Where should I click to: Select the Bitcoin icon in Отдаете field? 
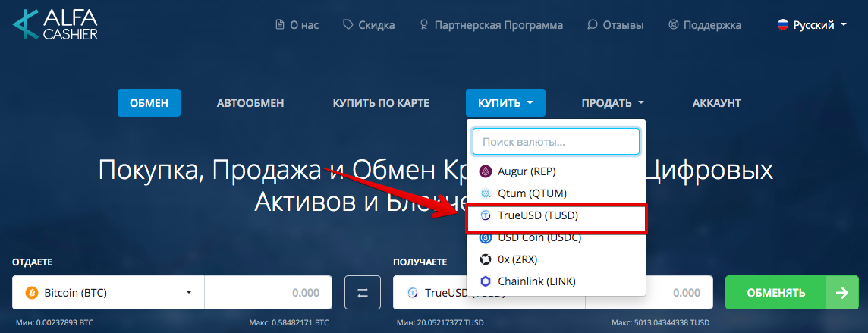point(32,293)
